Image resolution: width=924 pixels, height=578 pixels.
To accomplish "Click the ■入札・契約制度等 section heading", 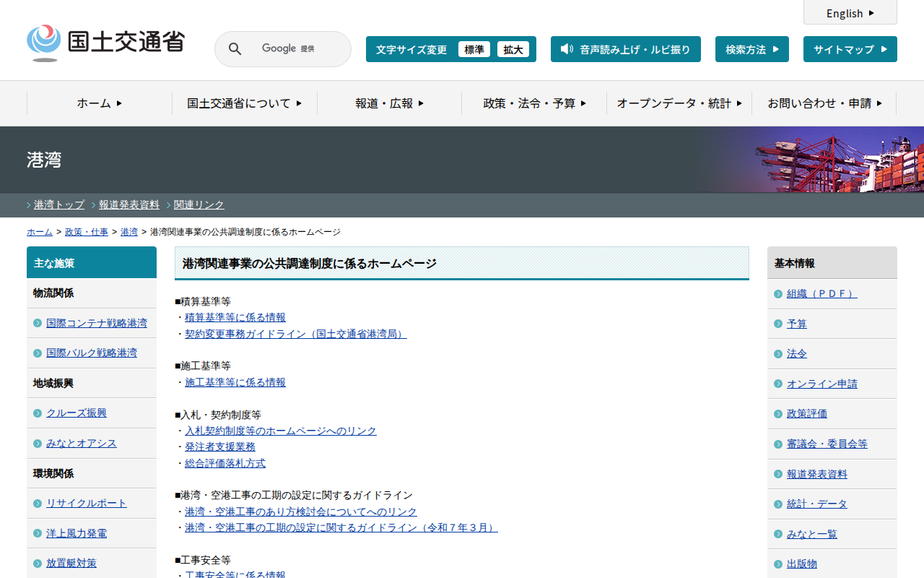I will click(218, 415).
